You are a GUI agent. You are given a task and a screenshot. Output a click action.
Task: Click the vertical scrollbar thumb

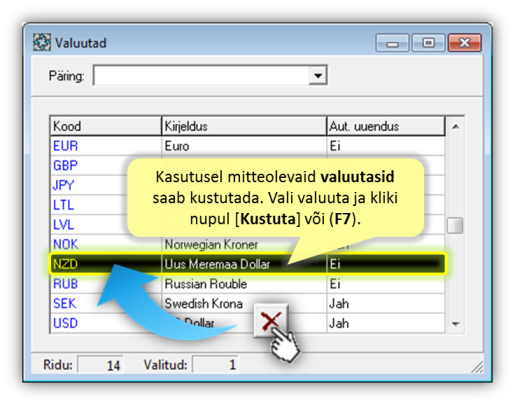click(455, 226)
